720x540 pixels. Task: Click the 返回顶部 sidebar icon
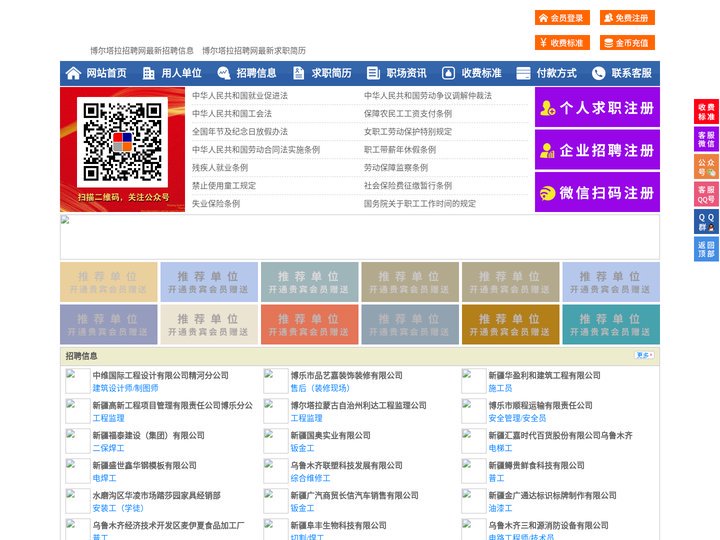(x=706, y=249)
